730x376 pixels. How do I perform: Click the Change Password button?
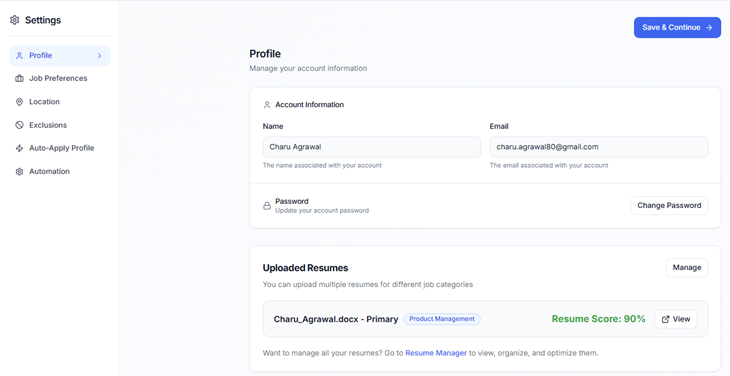(x=669, y=206)
